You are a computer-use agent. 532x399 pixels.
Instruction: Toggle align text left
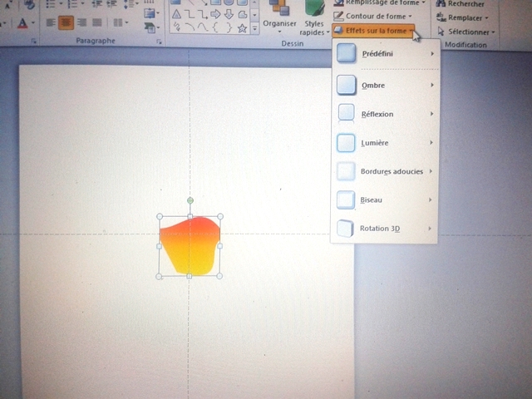(51, 22)
